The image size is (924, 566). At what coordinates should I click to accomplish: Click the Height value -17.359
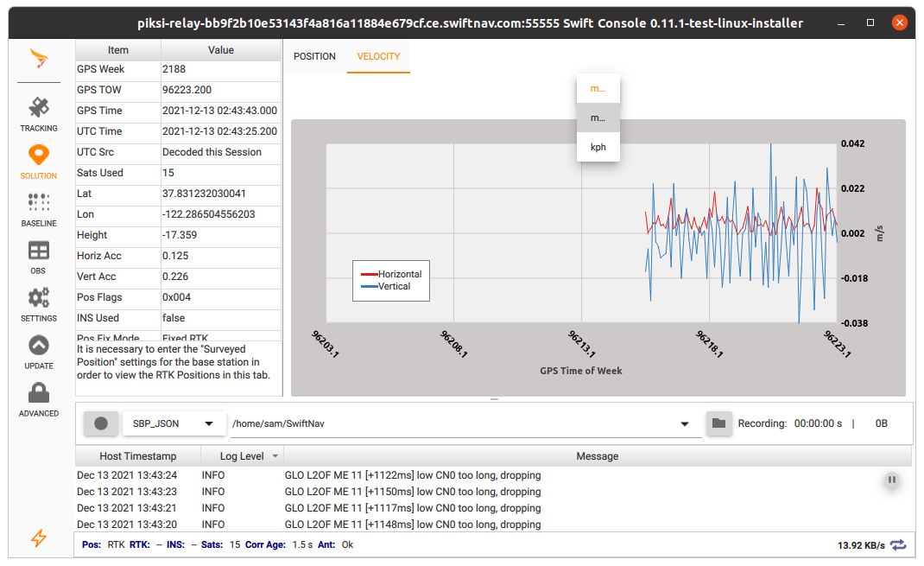pos(220,235)
